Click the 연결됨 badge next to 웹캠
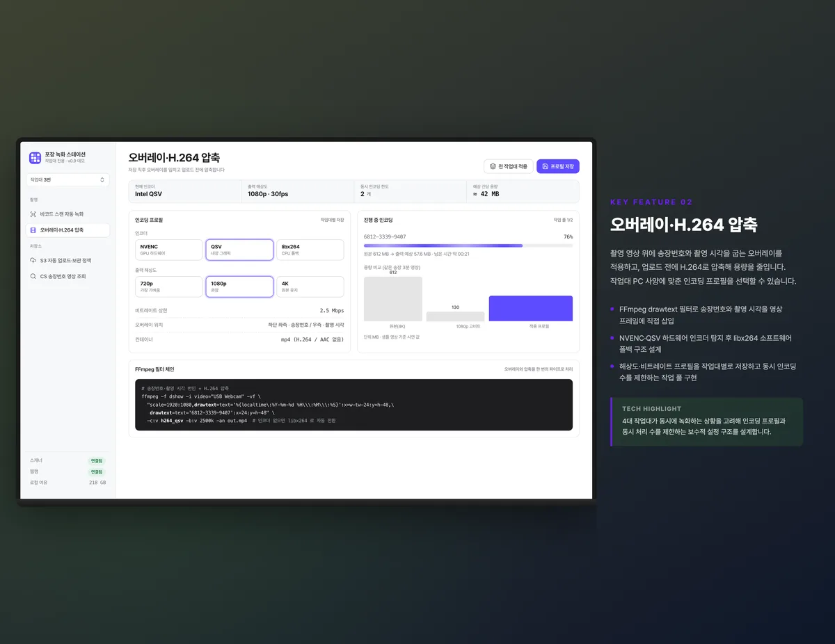Screen dimensions: 835x644 [97, 472]
